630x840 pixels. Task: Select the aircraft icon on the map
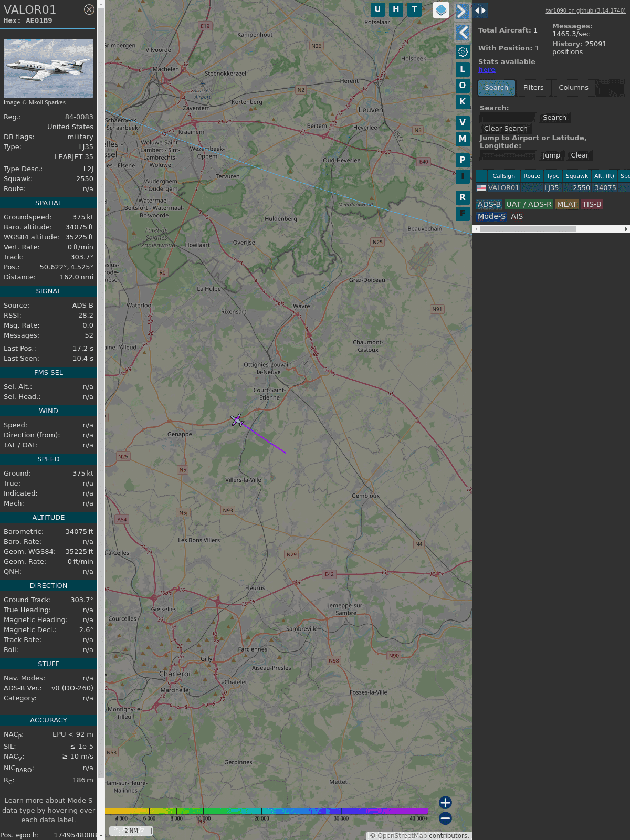tap(237, 420)
